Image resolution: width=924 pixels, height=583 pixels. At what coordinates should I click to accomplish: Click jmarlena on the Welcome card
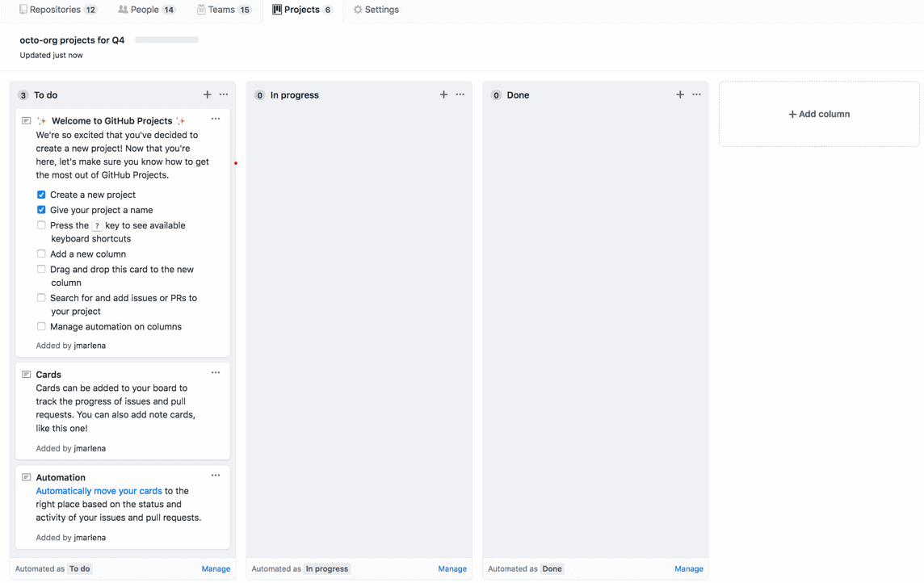pos(90,346)
